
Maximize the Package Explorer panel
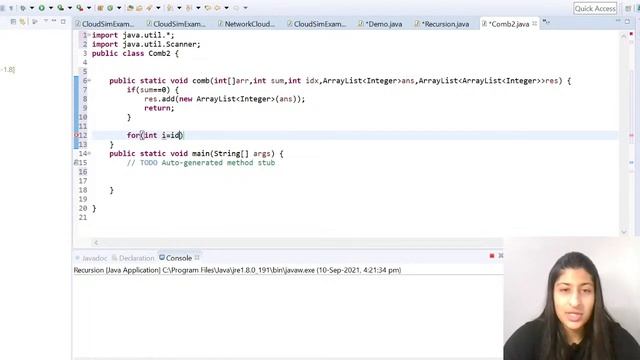click(x=63, y=21)
